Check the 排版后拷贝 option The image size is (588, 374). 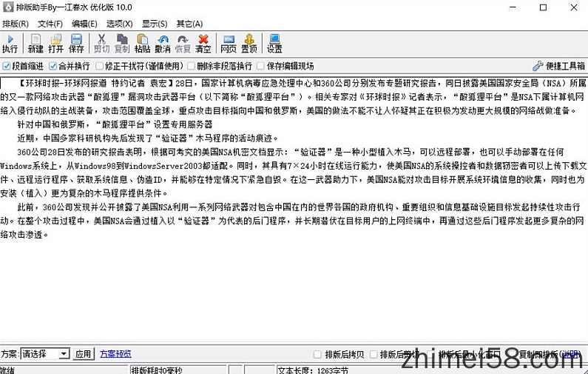[x=317, y=354]
